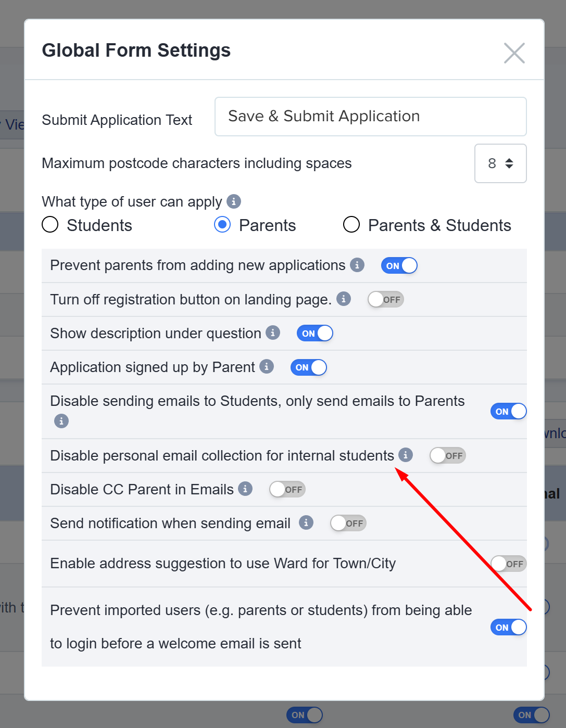Image resolution: width=566 pixels, height=728 pixels.
Task: Click info icon under "Disable sending emails to Students"
Action: 61,421
